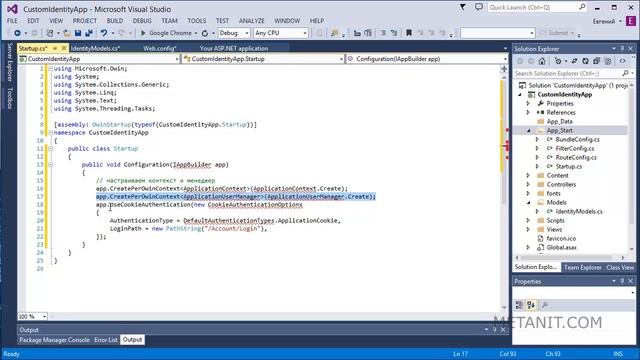Click the Save toolbar icon
640x360 pixels.
pos(78,33)
